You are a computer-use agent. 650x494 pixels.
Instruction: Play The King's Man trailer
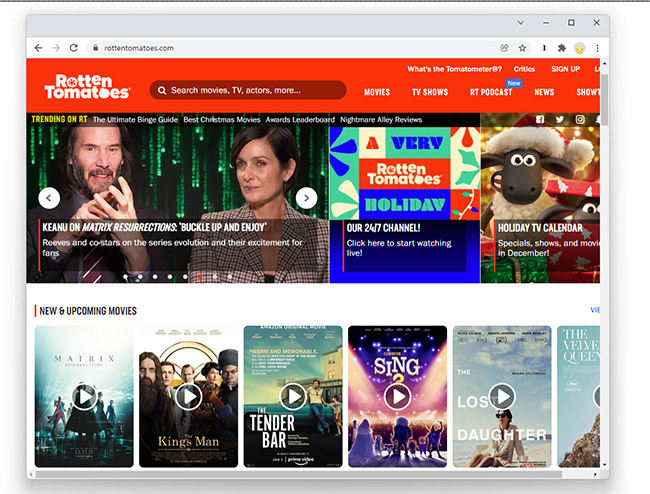[189, 397]
